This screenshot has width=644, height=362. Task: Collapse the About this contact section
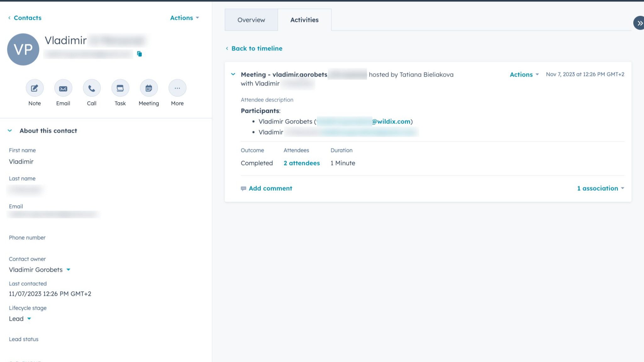(x=9, y=130)
